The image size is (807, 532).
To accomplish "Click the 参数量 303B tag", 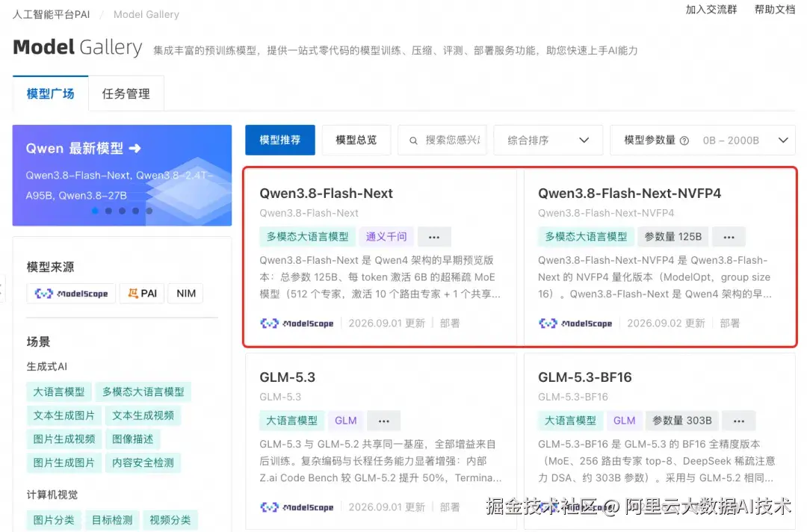I will click(682, 421).
